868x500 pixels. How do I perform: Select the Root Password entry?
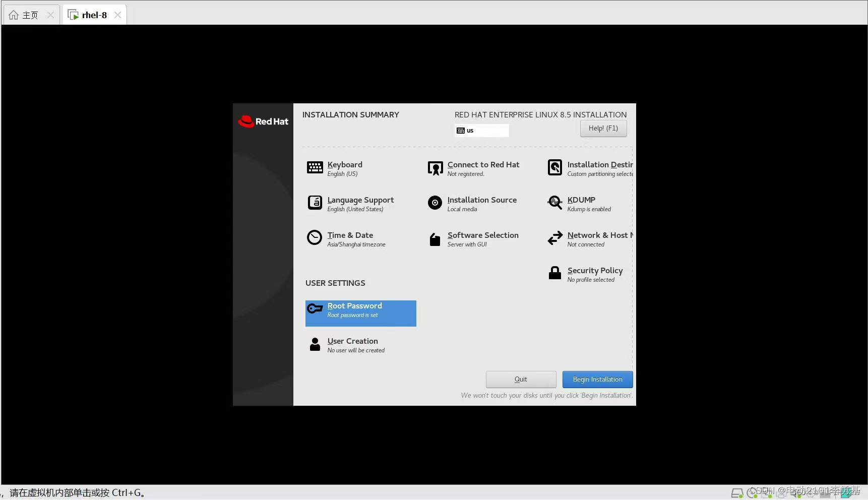coord(361,314)
